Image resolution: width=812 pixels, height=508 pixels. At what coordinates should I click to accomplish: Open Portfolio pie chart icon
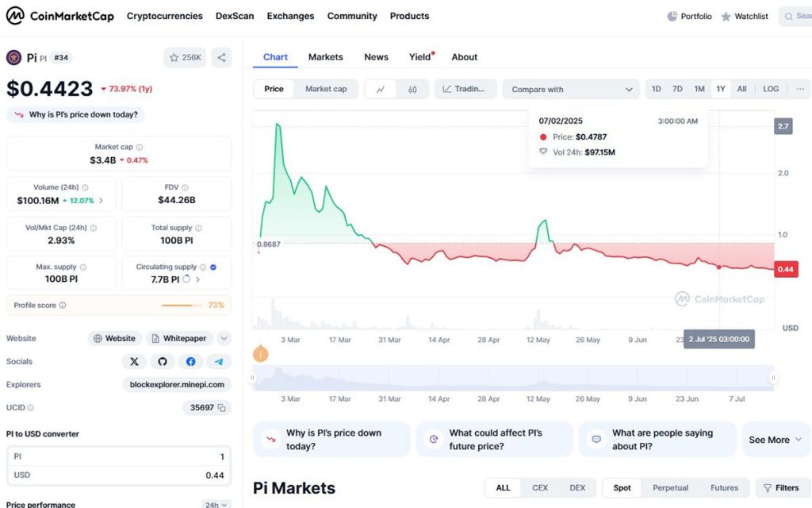click(x=672, y=17)
